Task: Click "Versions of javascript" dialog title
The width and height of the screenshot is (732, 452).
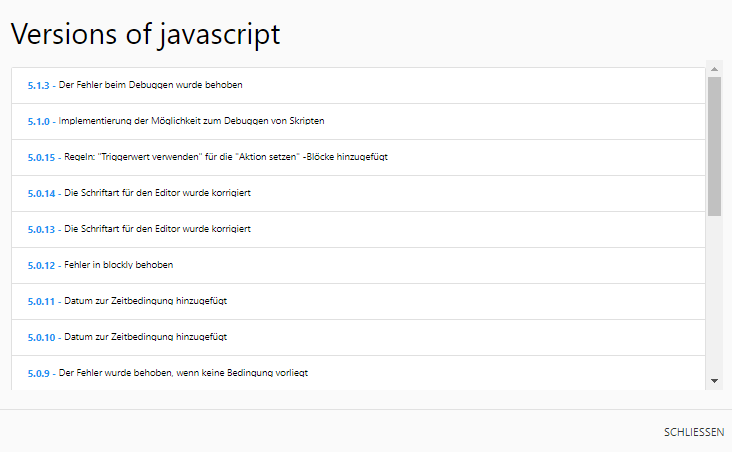Action: pyautogui.click(x=145, y=33)
